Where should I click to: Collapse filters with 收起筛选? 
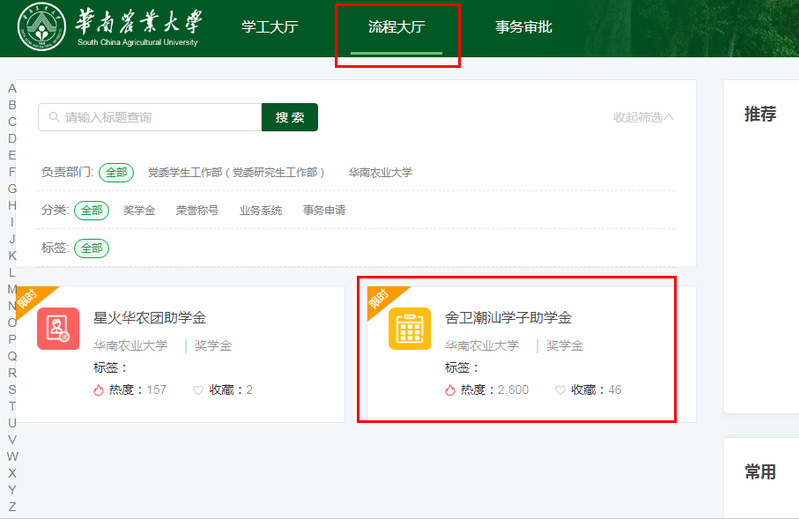(x=644, y=117)
